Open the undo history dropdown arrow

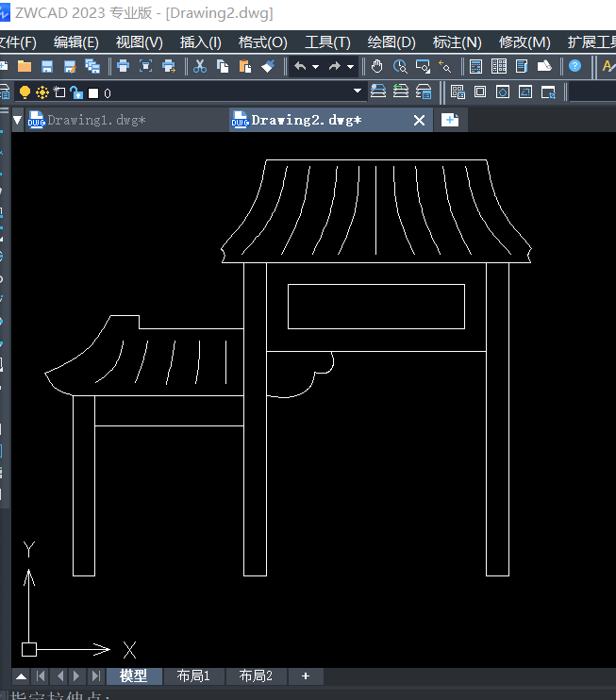(316, 67)
